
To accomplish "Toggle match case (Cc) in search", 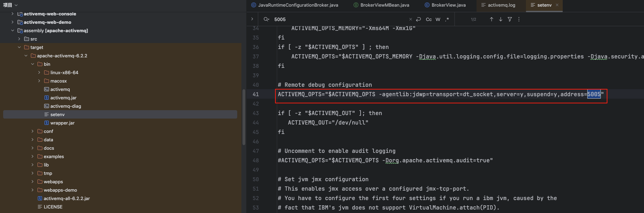I will point(429,19).
